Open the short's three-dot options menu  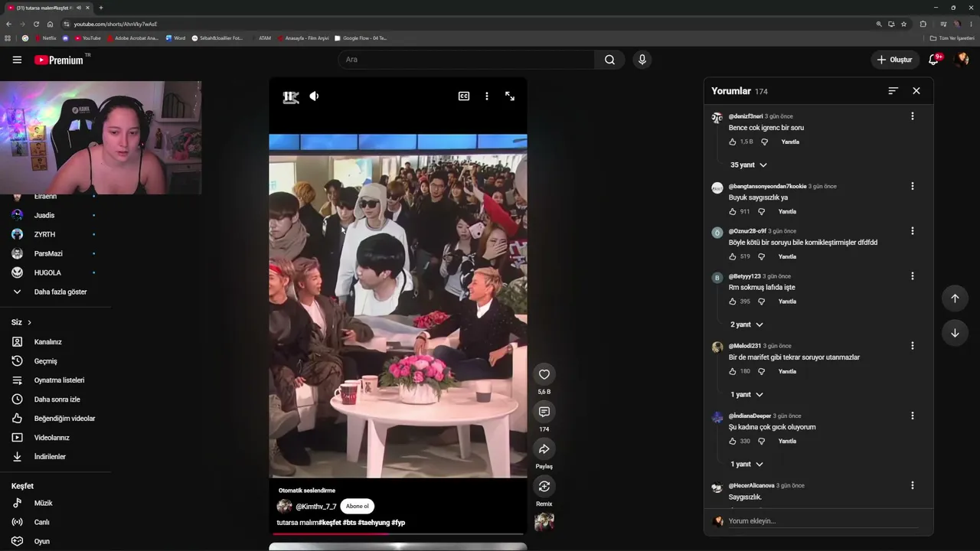pyautogui.click(x=486, y=96)
